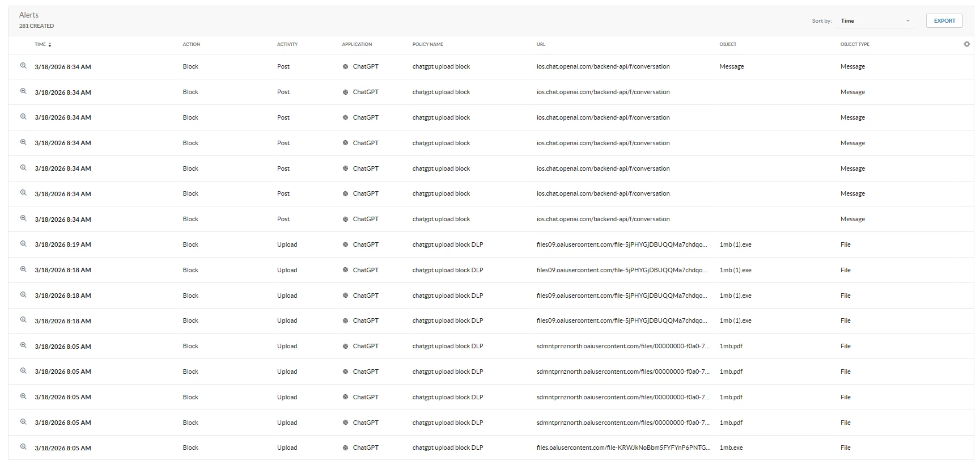The width and height of the screenshot is (980, 460).
Task: Click the "Message" value in the OBJECT column
Action: pyautogui.click(x=732, y=66)
